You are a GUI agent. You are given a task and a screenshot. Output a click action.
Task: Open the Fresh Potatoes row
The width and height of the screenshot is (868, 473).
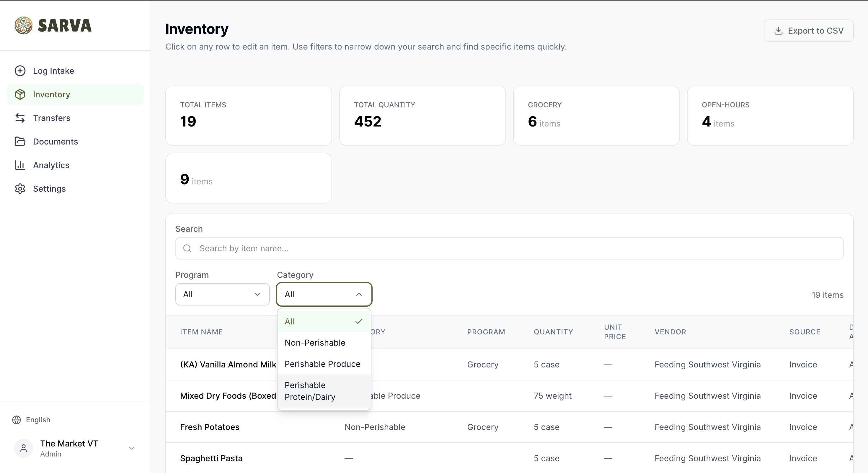pos(210,427)
